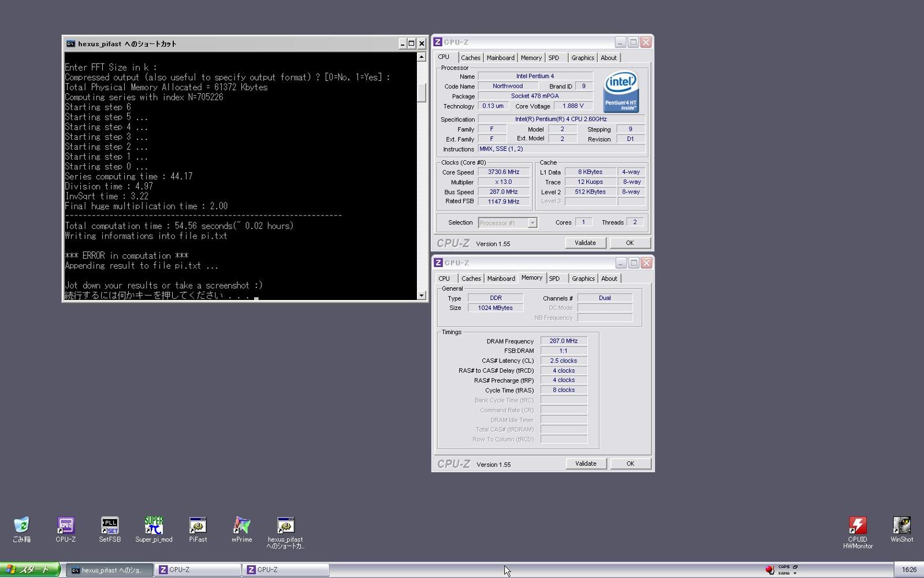Switch to hexus_pifast taskbar button
The width and height of the screenshot is (924, 578).
tap(110, 570)
